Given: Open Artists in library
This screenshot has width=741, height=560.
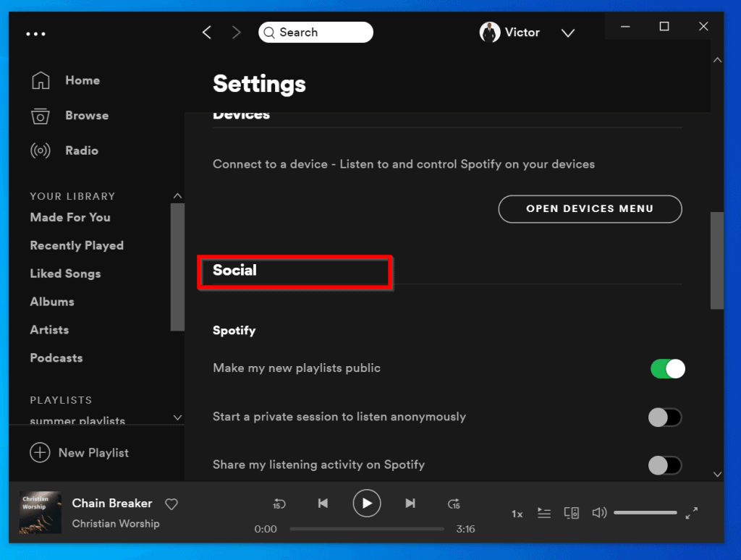Looking at the screenshot, I should click(49, 330).
